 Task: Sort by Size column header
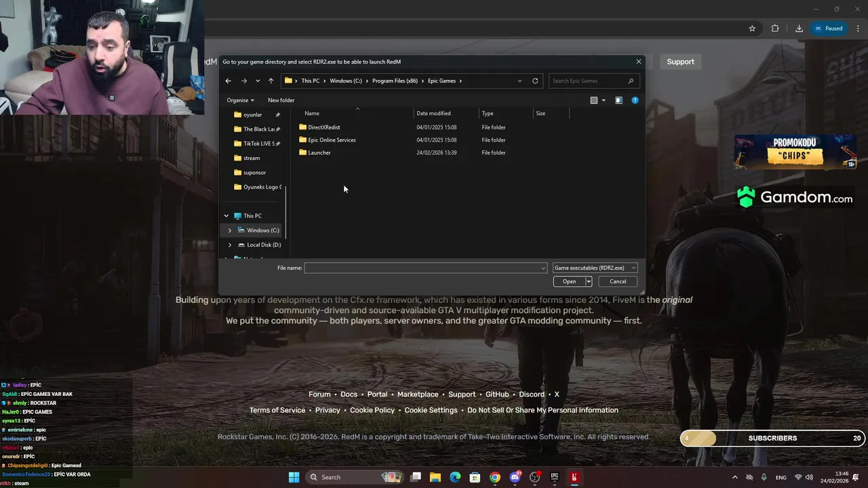tap(540, 113)
